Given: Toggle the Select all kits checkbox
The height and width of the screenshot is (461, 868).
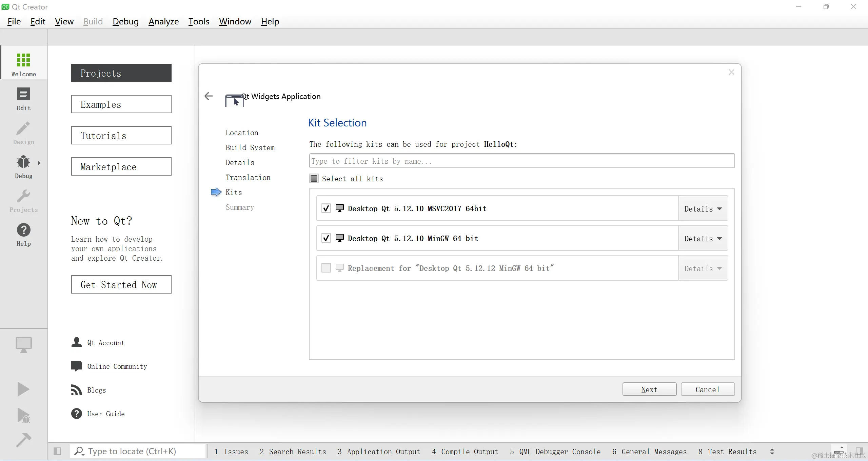Looking at the screenshot, I should [314, 179].
